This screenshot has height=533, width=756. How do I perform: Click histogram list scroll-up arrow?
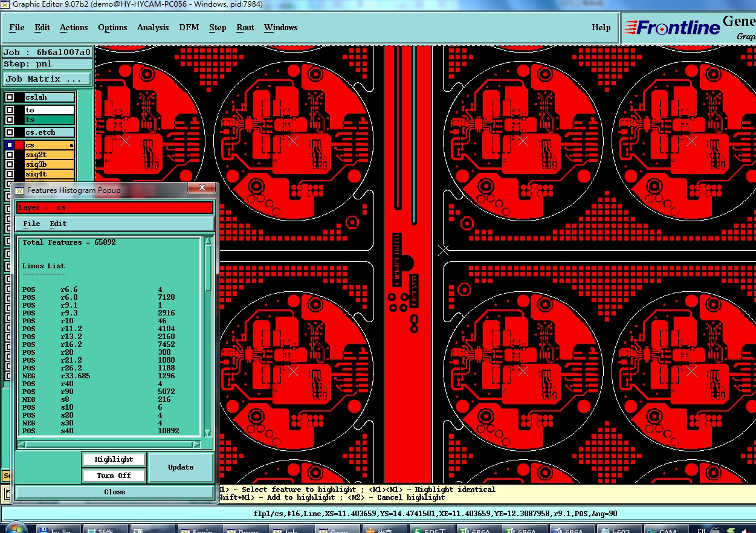pos(208,241)
